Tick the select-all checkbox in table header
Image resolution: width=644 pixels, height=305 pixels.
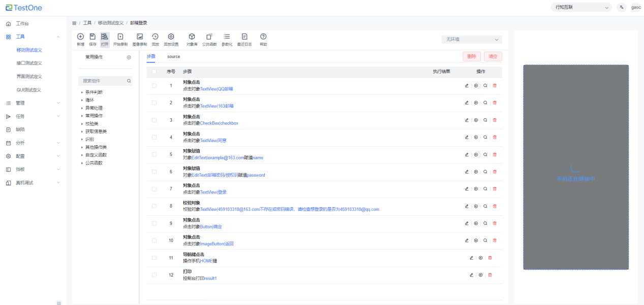coord(154,72)
